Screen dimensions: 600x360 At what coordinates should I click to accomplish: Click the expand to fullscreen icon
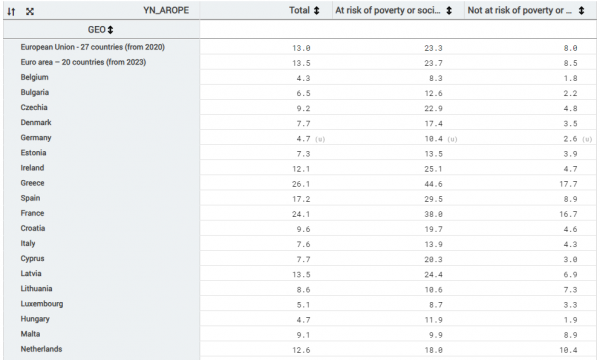(30, 11)
